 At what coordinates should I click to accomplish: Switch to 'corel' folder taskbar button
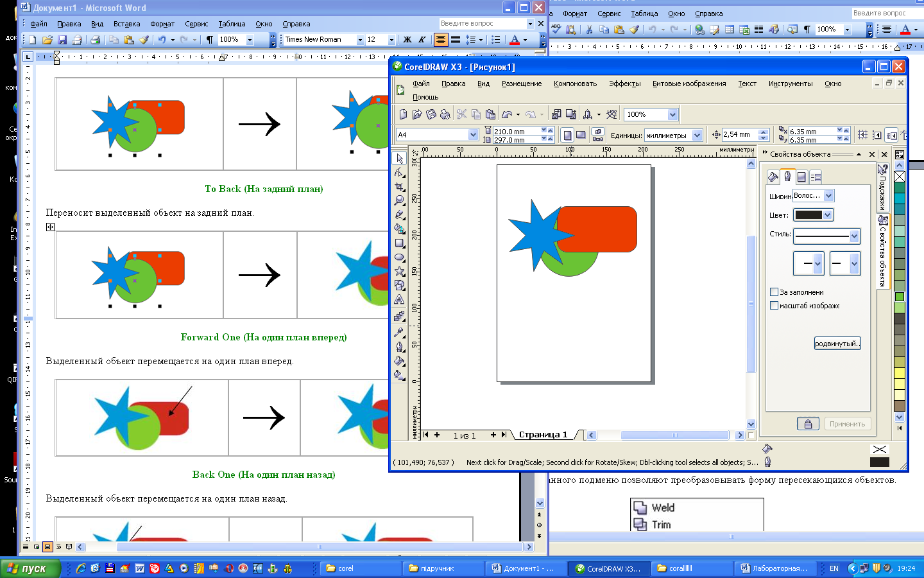click(x=360, y=568)
